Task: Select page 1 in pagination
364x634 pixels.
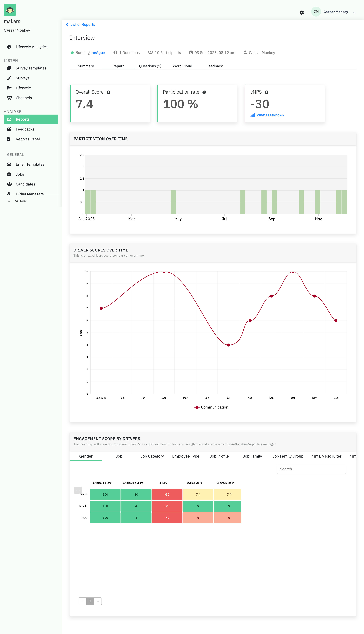Action: [90, 601]
